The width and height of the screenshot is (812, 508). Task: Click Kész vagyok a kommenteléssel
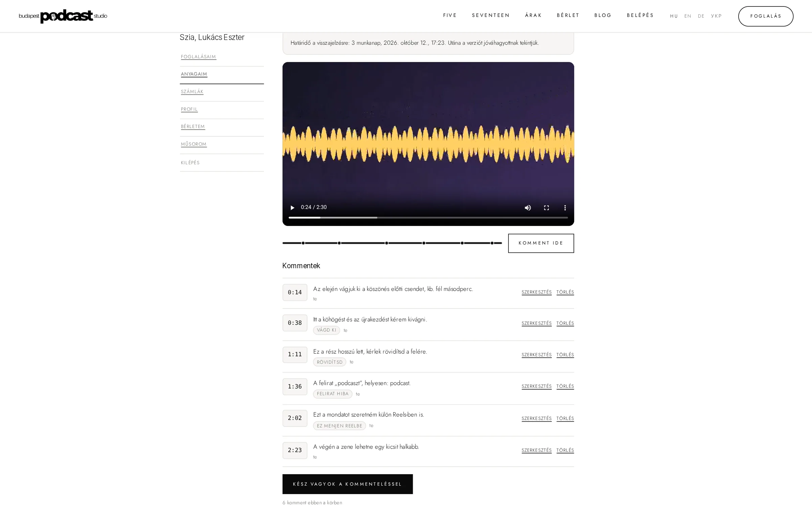point(347,484)
